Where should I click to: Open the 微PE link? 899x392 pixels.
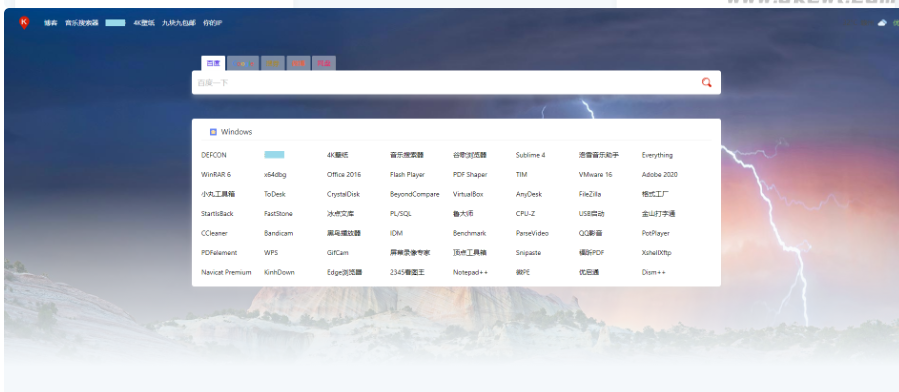pos(523,272)
